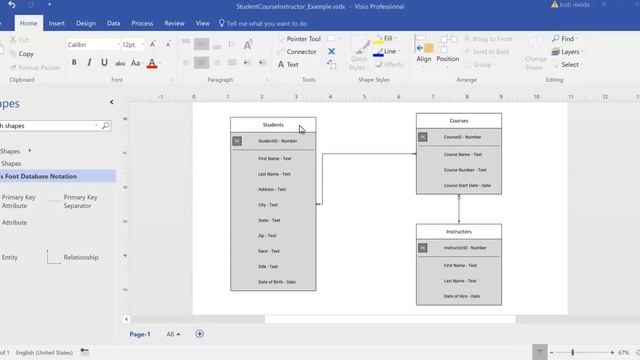Image resolution: width=640 pixels, height=360 pixels.
Task: Click Format Painter
Action: 35,67
